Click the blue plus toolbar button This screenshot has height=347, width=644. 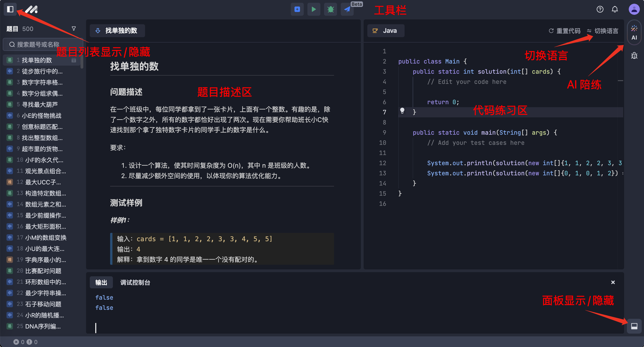point(297,9)
